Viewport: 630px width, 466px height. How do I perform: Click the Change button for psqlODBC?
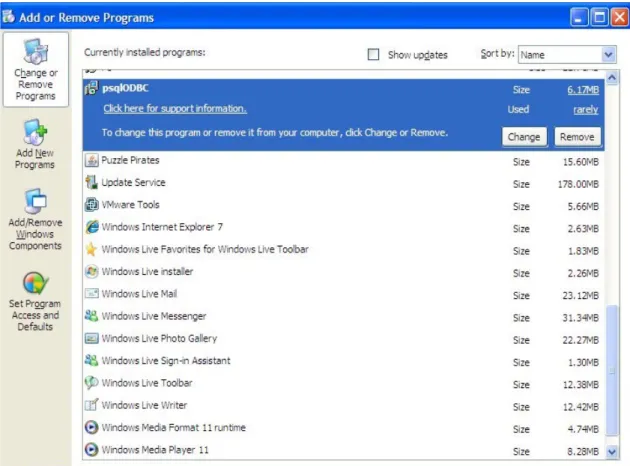pyautogui.click(x=524, y=137)
